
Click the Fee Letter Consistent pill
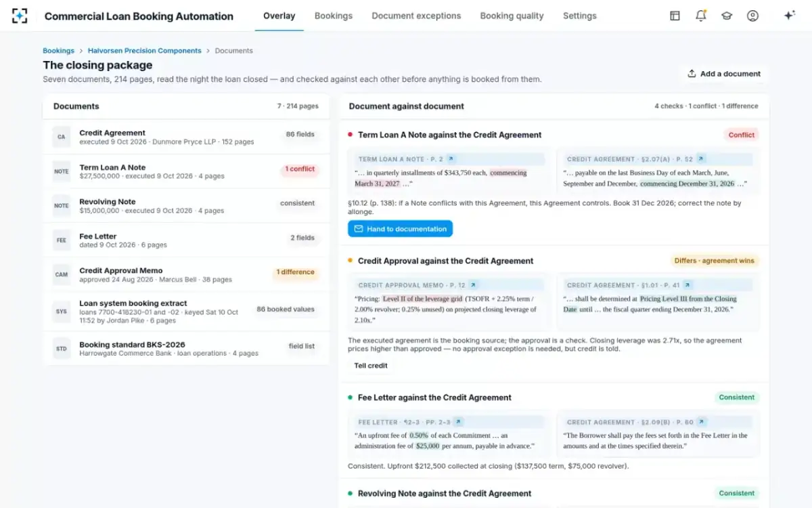[x=737, y=398]
